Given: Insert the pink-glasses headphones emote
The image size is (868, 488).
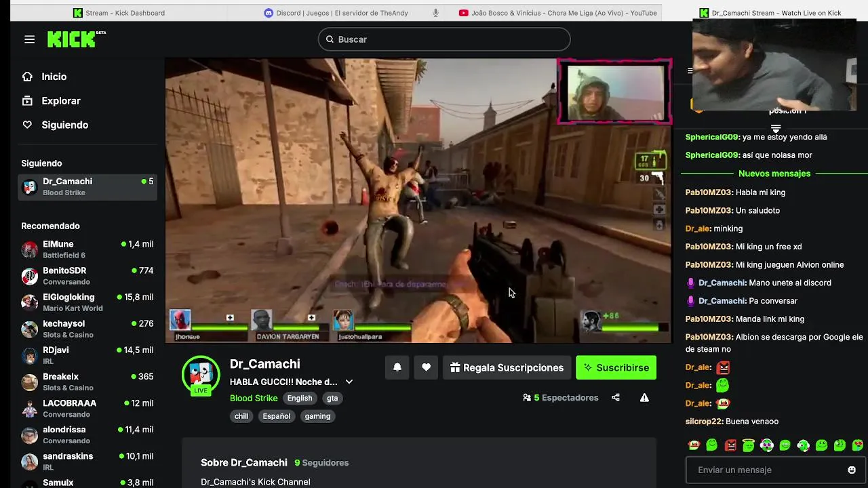Looking at the screenshot, I should [767, 445].
